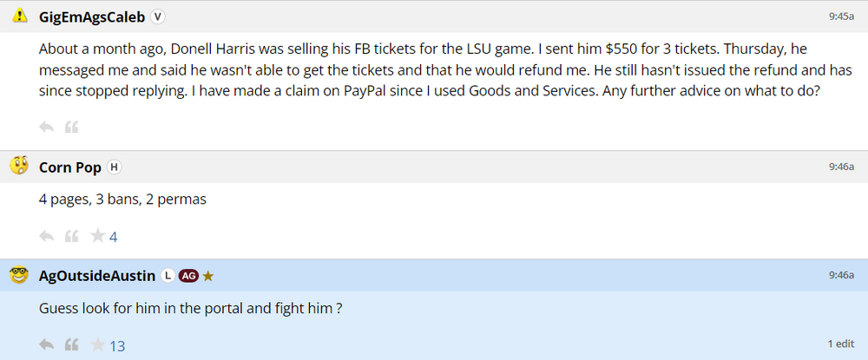Click the maroon AG badge on AgOutsideAustin
This screenshot has width=868, height=360.
pyautogui.click(x=188, y=276)
